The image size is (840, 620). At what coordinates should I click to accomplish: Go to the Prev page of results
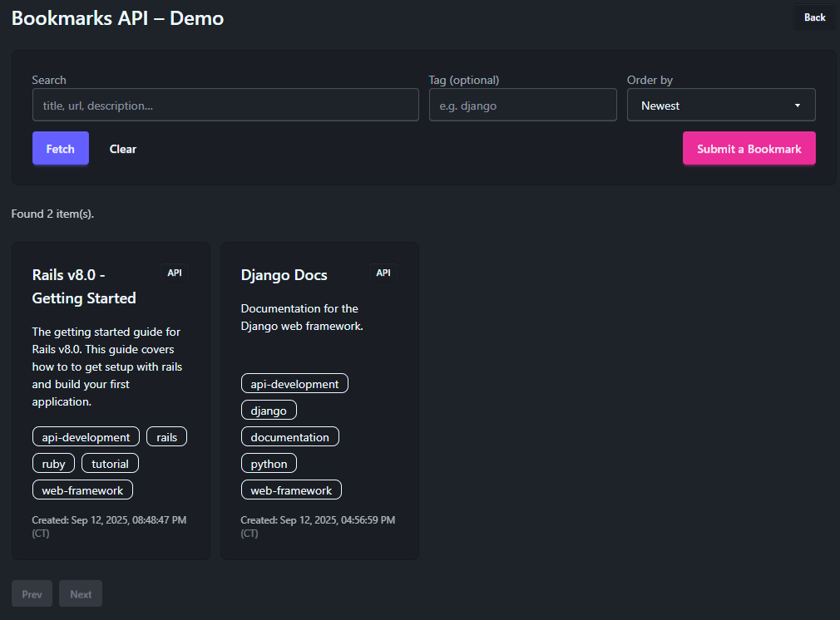pos(32,594)
